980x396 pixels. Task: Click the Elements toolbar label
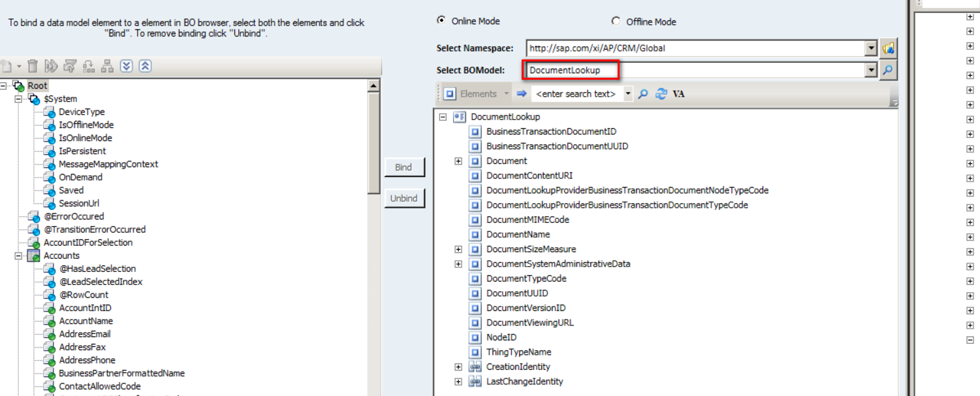pos(479,94)
